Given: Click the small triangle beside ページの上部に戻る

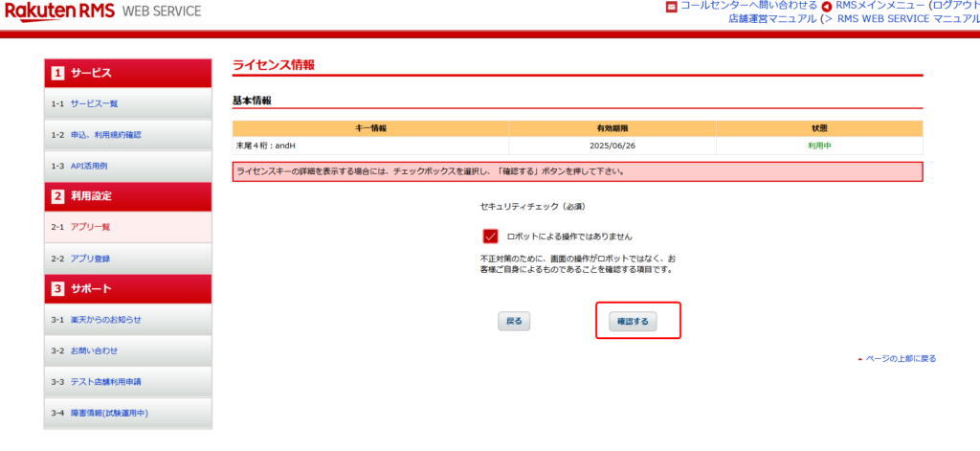Looking at the screenshot, I should [x=859, y=359].
